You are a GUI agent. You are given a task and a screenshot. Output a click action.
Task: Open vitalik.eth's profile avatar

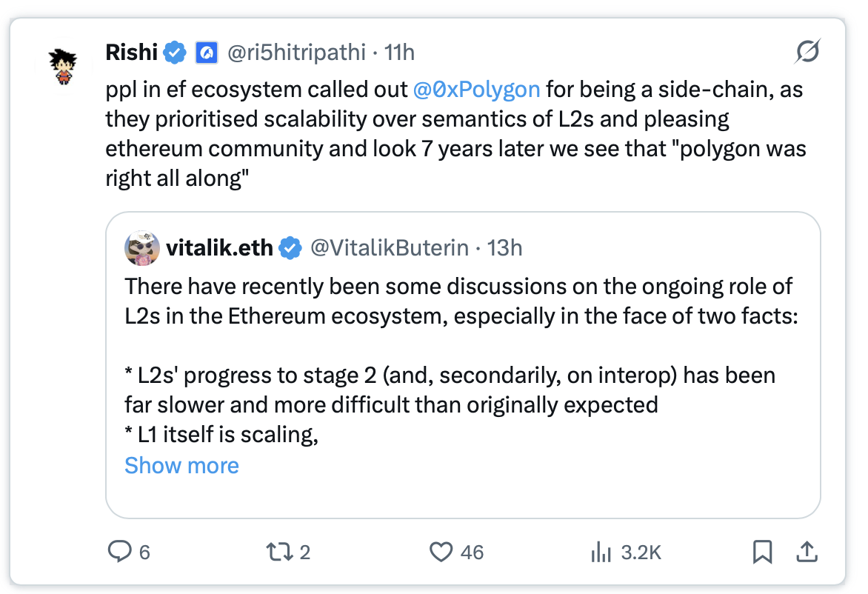coord(141,247)
